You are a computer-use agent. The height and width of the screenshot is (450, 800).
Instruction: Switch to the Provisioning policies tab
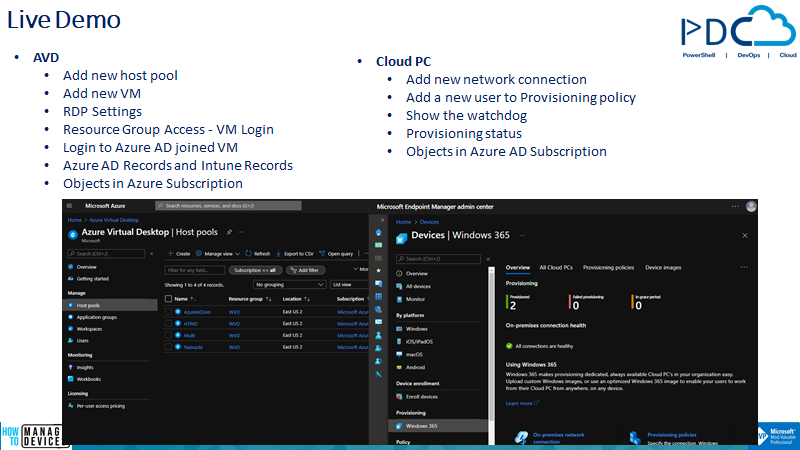pyautogui.click(x=608, y=267)
